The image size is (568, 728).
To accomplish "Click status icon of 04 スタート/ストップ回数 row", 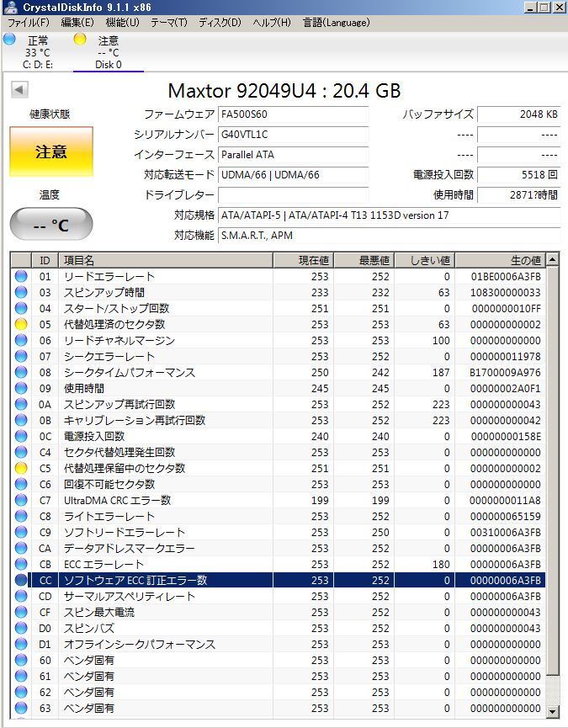I will [x=21, y=308].
